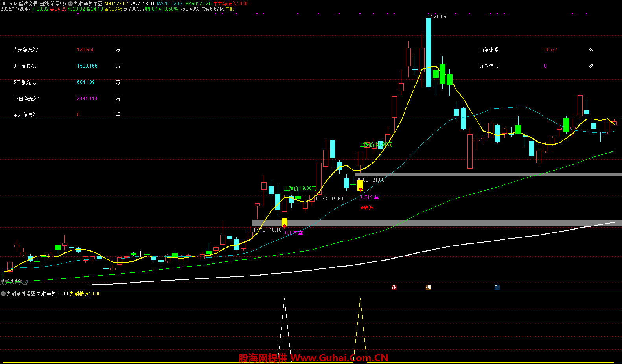Click the 日线 前复权 period setting in title
Screen dimensions: 622x364
52,4
